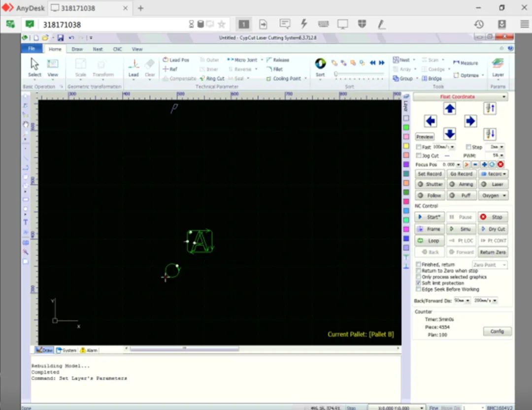Click the Fillet tool
The height and width of the screenshot is (410, 532).
(274, 69)
